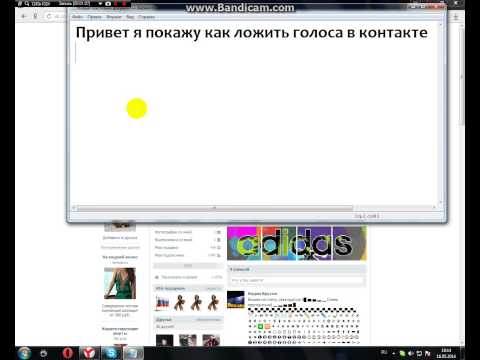Open the Вид menu in Notepad
The image size is (480, 360).
coord(130,17)
